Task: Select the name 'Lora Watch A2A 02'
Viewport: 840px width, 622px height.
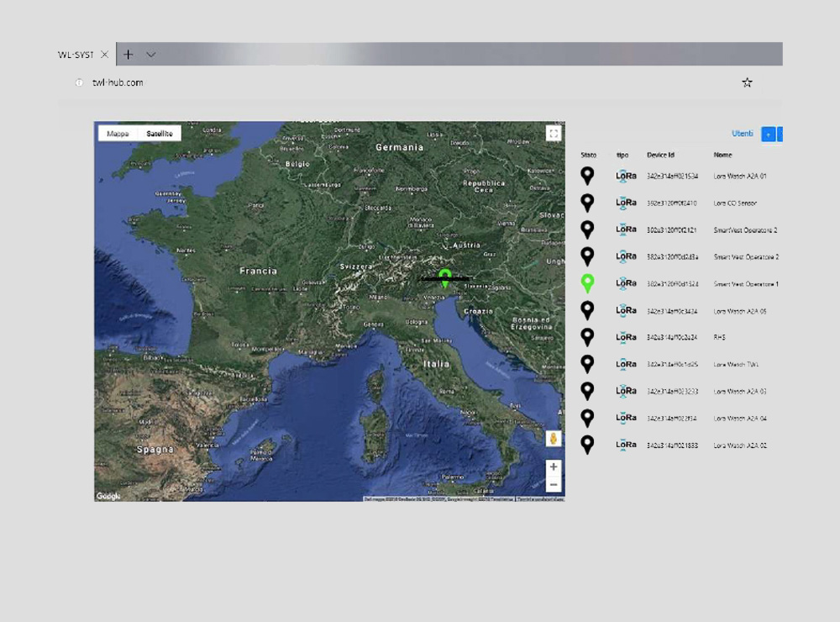Action: coord(740,445)
